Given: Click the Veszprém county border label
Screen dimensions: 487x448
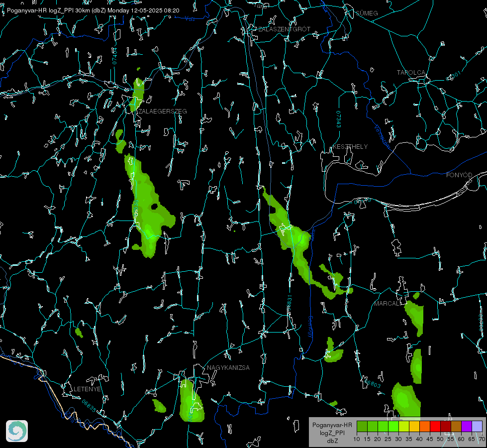Looking at the screenshot, I should tap(382, 136).
